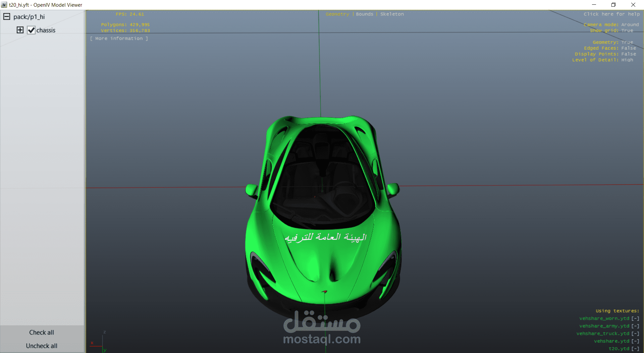The image size is (644, 353).
Task: Uncheck the chassis visibility checkbox
Action: (31, 30)
